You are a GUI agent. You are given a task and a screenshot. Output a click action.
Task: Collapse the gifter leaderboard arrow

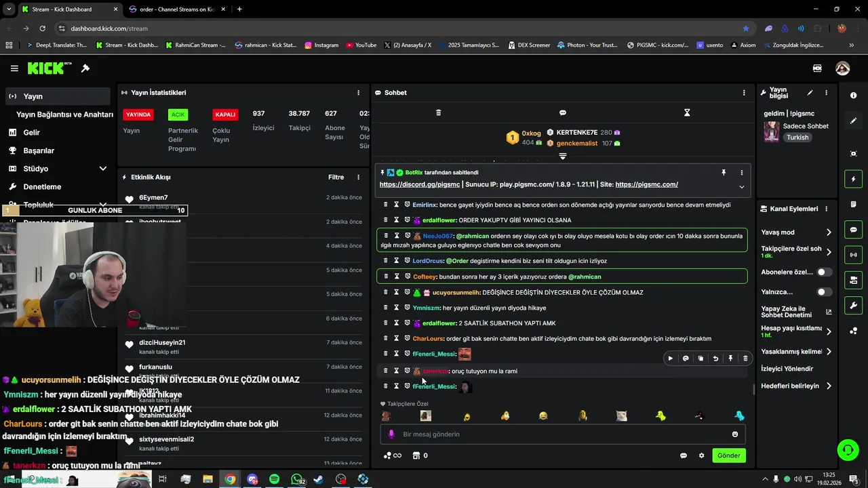[x=562, y=157]
